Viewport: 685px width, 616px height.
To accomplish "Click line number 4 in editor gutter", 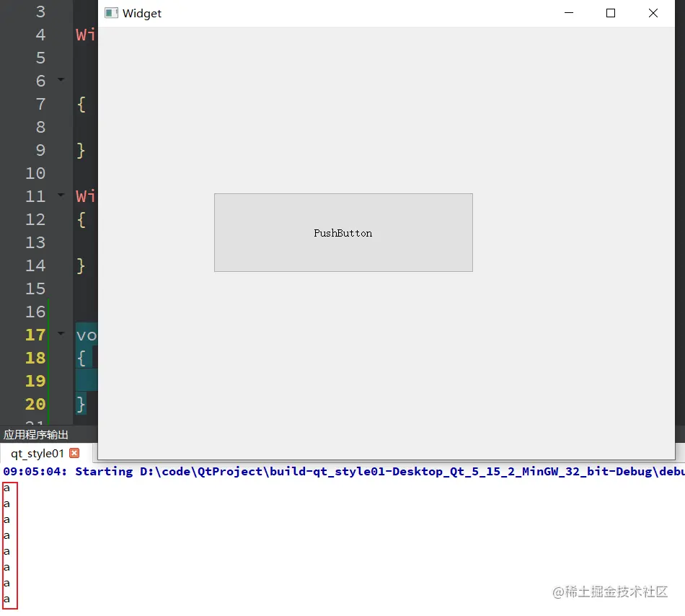I will (x=40, y=35).
